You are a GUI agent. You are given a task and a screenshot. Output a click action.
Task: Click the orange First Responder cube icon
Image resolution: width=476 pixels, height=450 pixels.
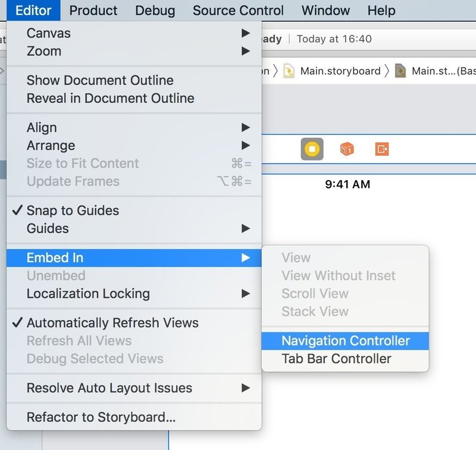click(347, 149)
